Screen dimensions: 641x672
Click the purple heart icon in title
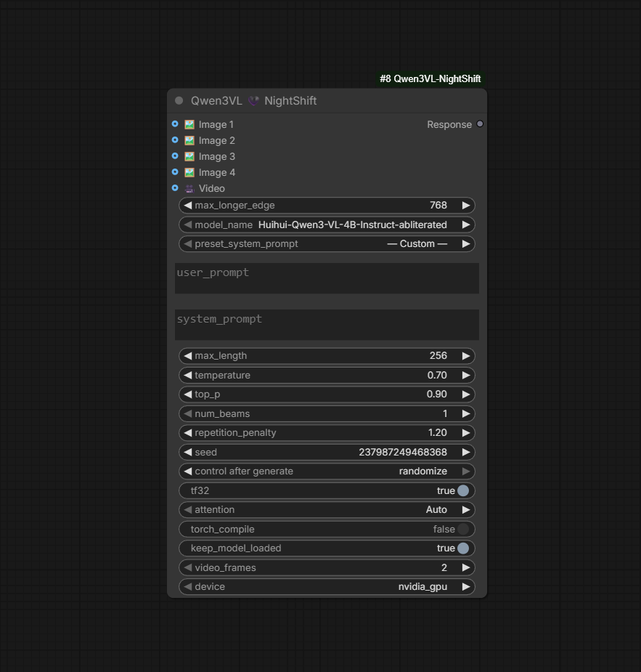253,101
